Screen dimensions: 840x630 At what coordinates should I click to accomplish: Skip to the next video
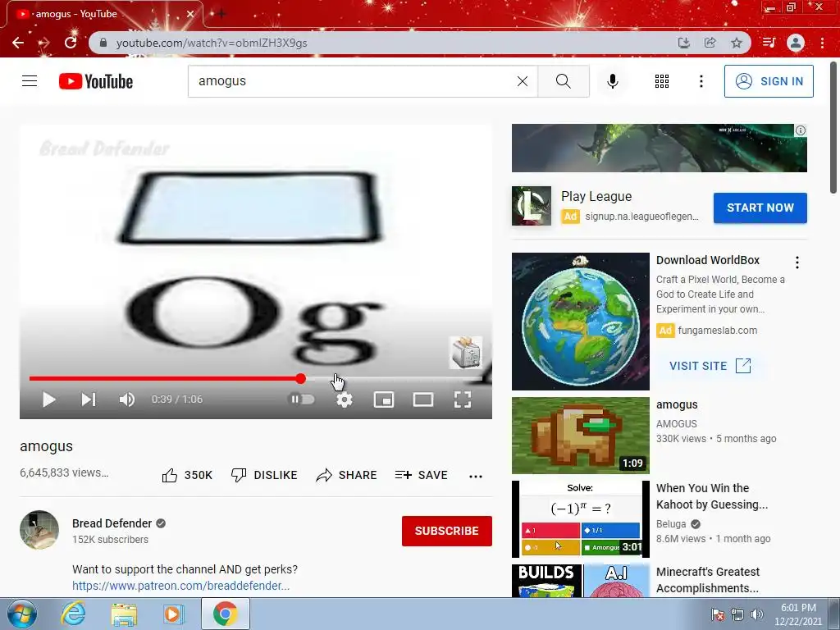(88, 399)
